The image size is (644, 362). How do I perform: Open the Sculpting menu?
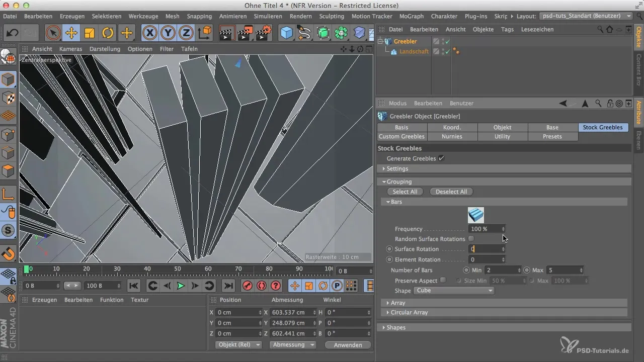332,16
